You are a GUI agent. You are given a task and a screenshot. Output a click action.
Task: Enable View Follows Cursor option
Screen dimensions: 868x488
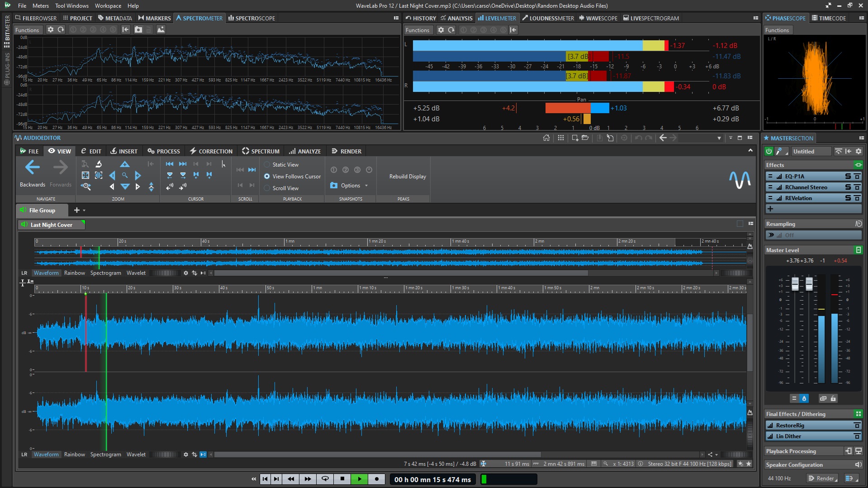point(267,177)
